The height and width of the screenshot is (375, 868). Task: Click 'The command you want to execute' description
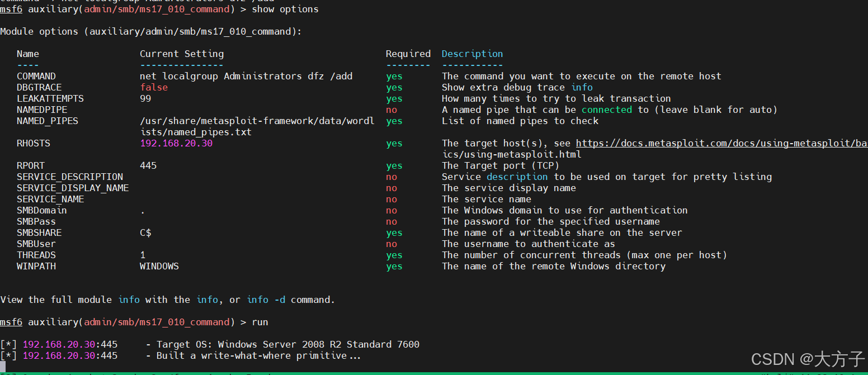(582, 76)
